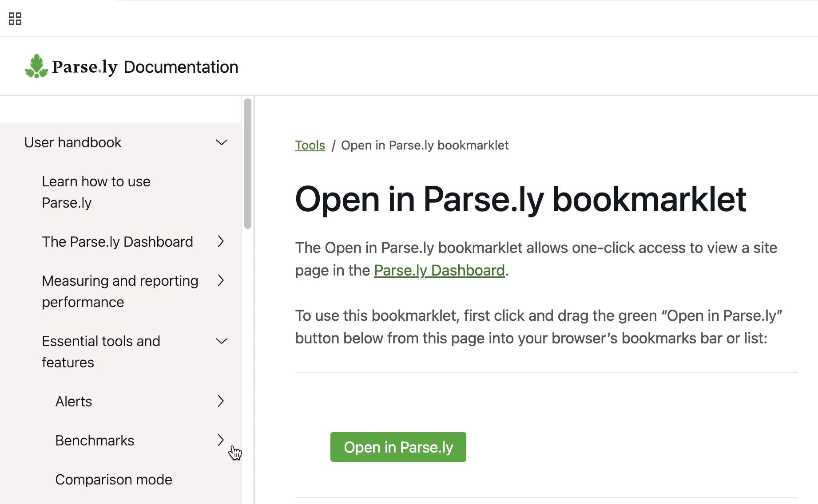
Task: Collapse the User handbook section
Action: pos(221,142)
